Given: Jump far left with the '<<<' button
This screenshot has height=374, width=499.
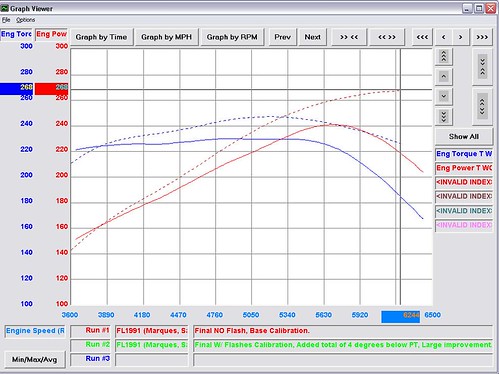Looking at the screenshot, I should click(422, 37).
